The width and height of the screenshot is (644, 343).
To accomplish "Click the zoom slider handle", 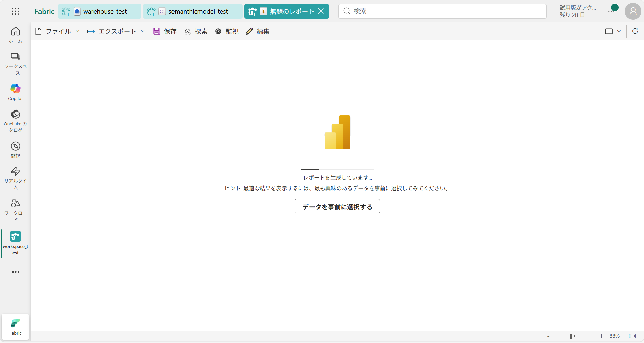I will tap(572, 336).
